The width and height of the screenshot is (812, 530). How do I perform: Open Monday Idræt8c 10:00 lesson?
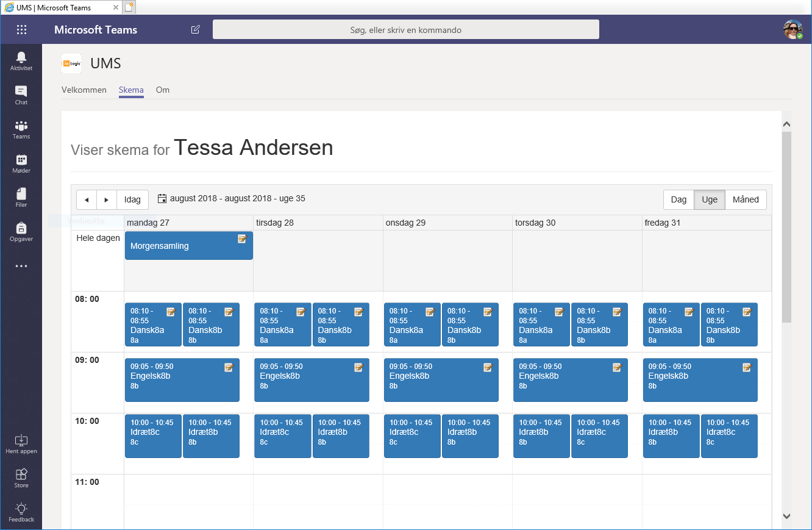(x=153, y=436)
